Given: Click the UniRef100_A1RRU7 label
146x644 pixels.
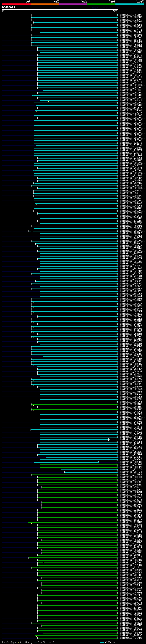Looking at the screenshot, I should [x=131, y=522].
